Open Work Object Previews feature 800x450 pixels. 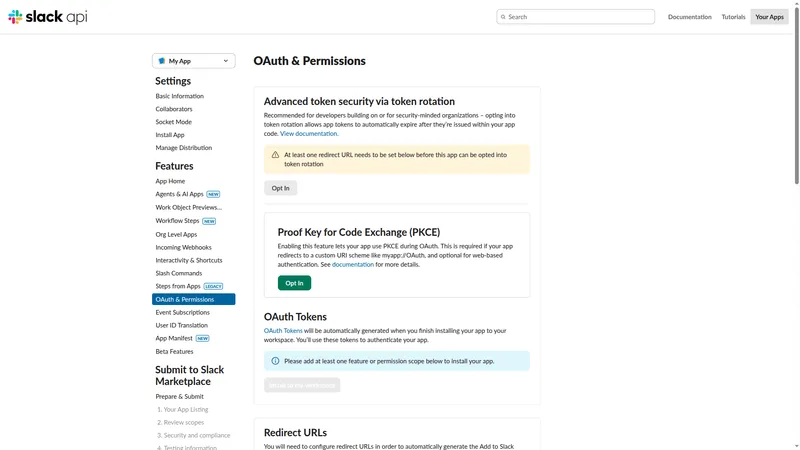click(x=189, y=207)
